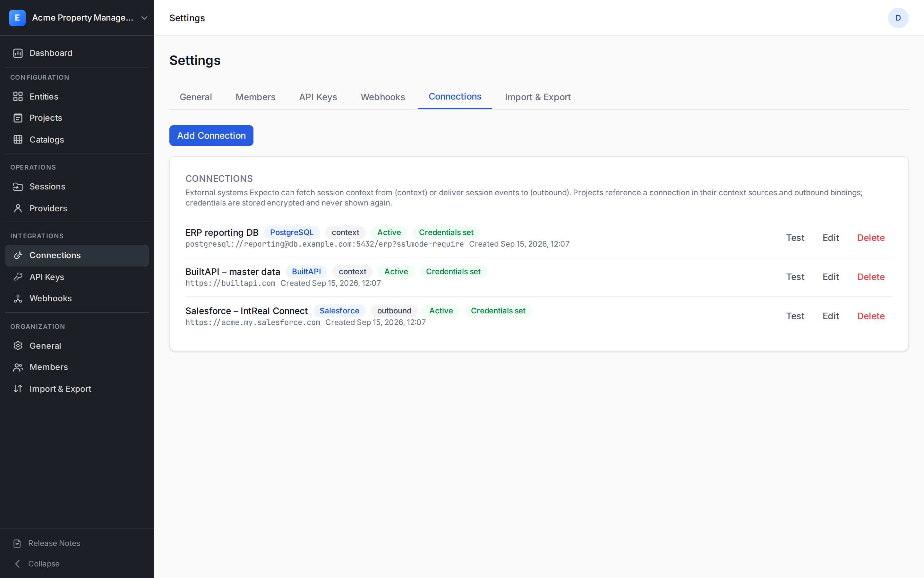Open the Dashboard sidebar icon
The image size is (924, 578).
[18, 53]
